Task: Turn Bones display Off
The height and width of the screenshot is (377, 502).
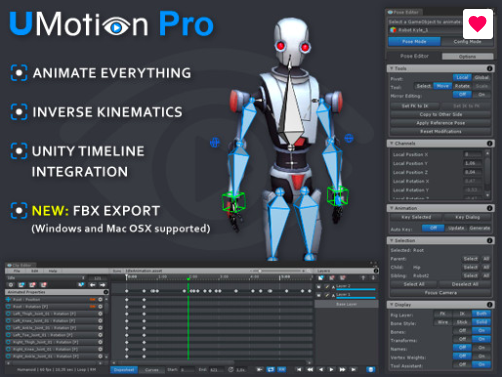Action: pyautogui.click(x=462, y=331)
